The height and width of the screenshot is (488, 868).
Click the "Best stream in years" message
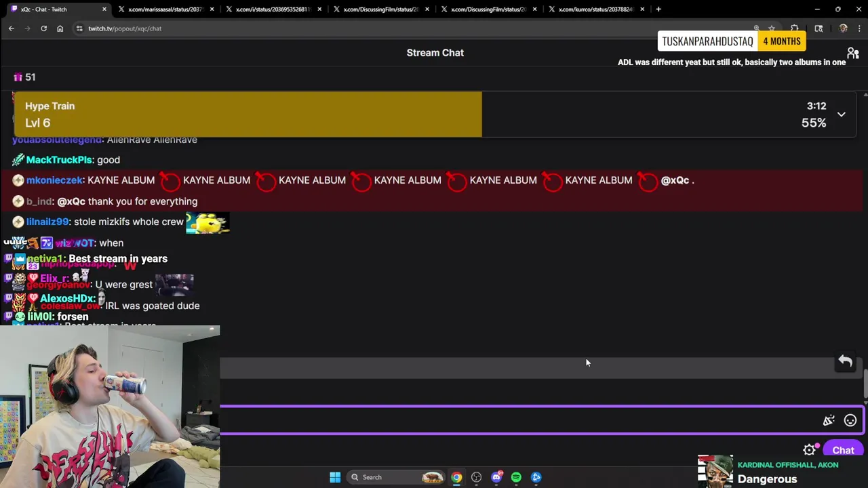pos(118,259)
